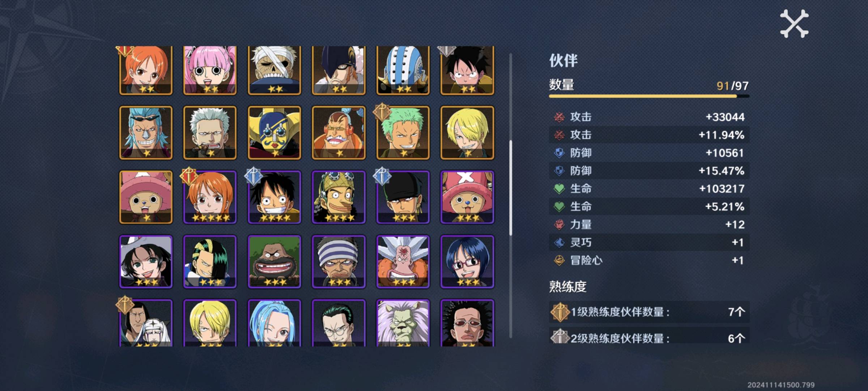Pick the white-haired Smoker portrait

pyautogui.click(x=210, y=133)
